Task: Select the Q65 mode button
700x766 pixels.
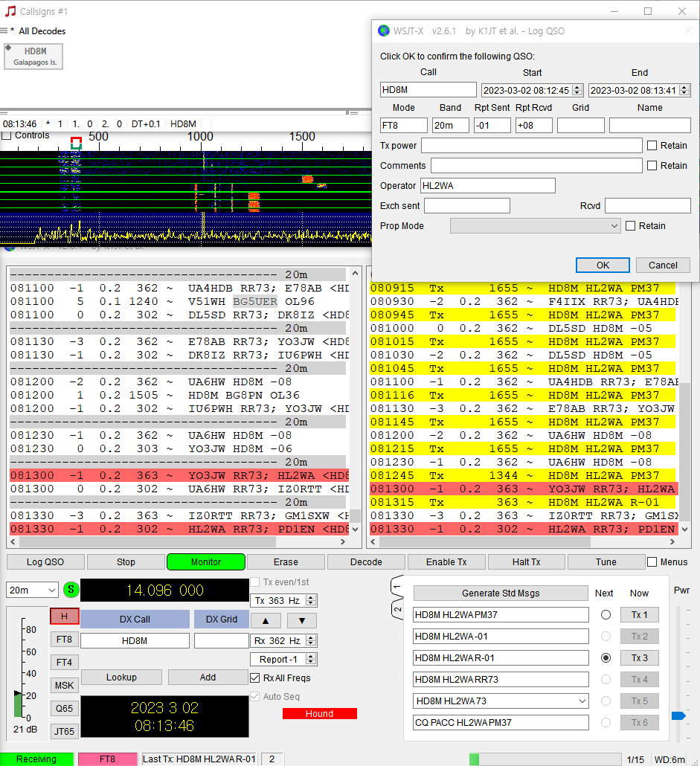Action: pyautogui.click(x=65, y=708)
